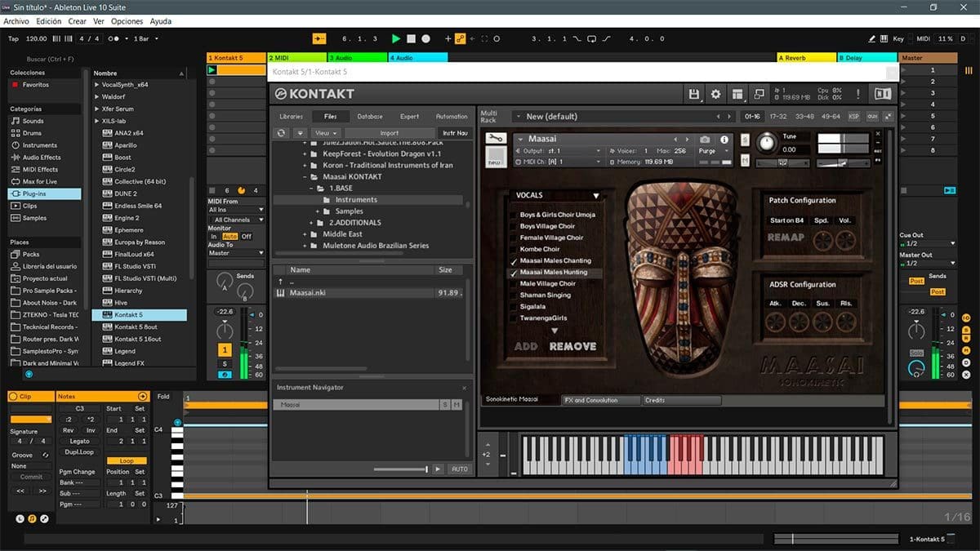
Task: Open Kontakt's save/load disk icon
Action: click(694, 94)
